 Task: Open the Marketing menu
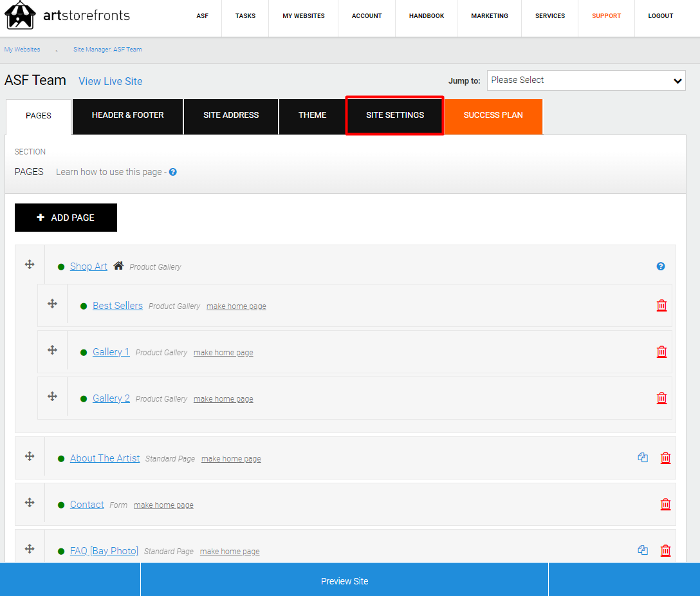coord(490,16)
